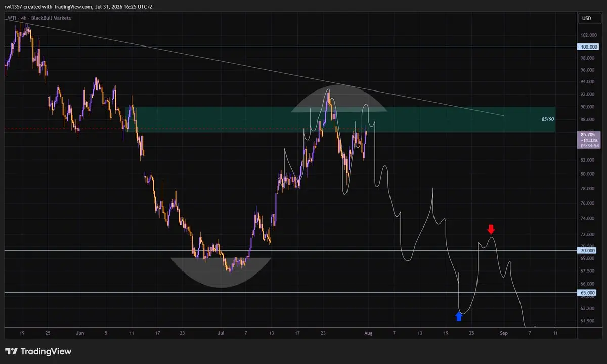Click the -11.33% change value on the price axis
This screenshot has width=607, height=364.
(589, 140)
